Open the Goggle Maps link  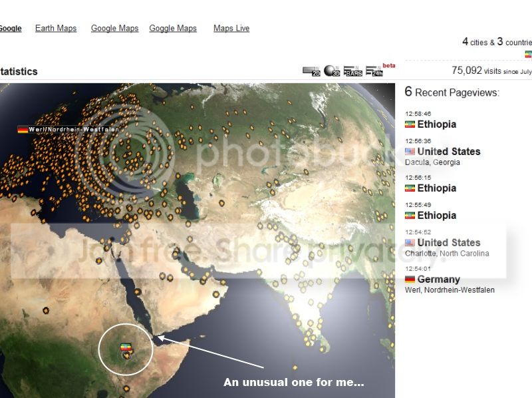coord(173,28)
